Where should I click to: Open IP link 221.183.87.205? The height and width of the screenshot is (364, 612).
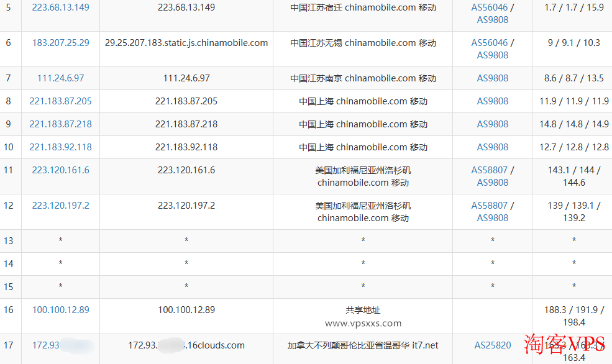point(60,101)
